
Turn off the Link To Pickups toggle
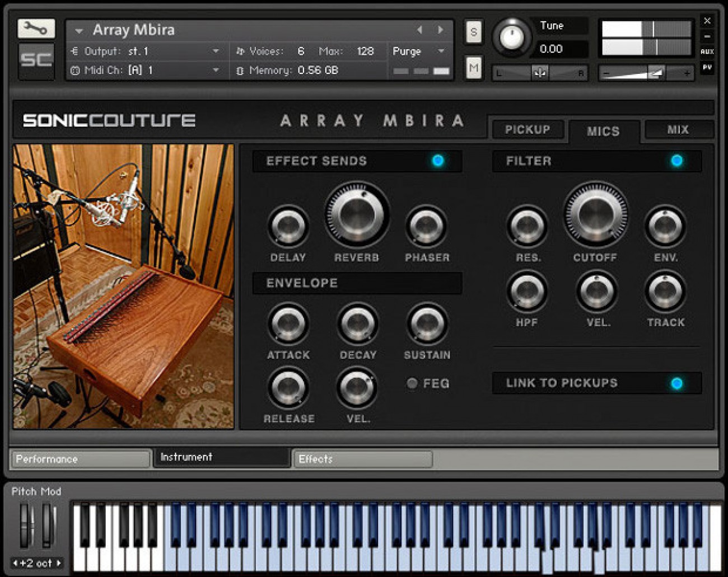point(677,383)
